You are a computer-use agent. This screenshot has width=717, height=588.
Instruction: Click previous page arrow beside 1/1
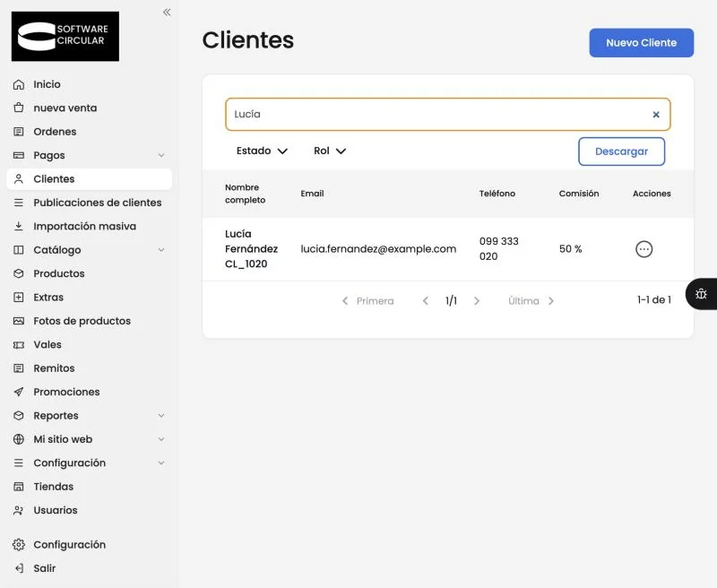pos(425,301)
